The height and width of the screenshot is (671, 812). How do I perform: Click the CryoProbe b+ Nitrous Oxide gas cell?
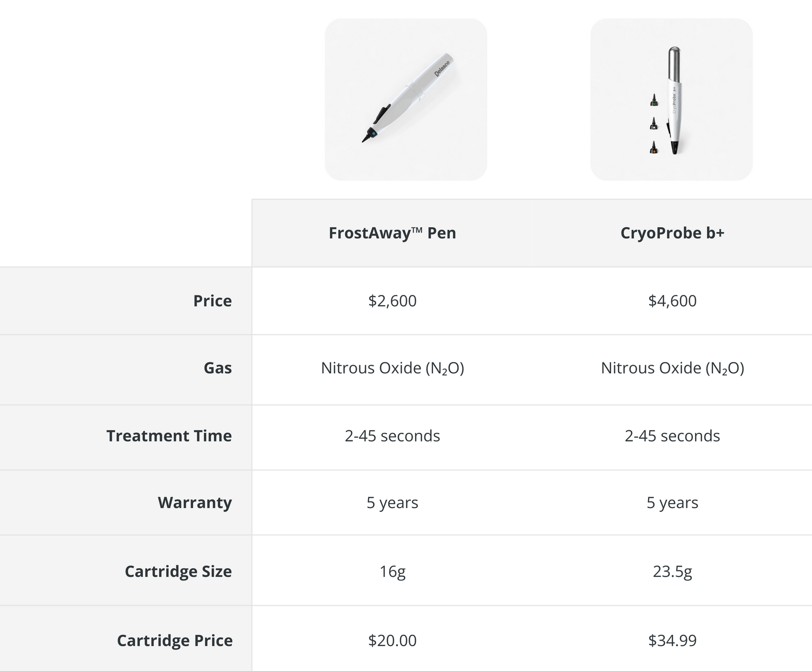point(672,369)
